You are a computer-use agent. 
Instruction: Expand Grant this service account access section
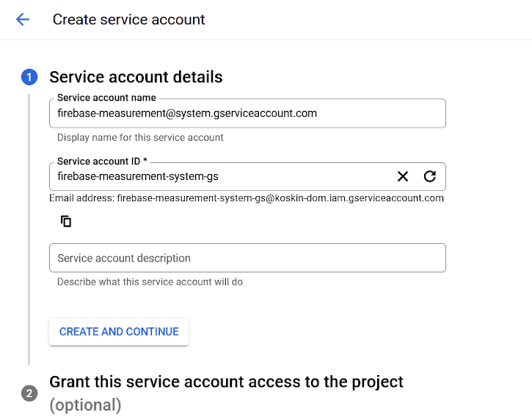[x=226, y=382]
